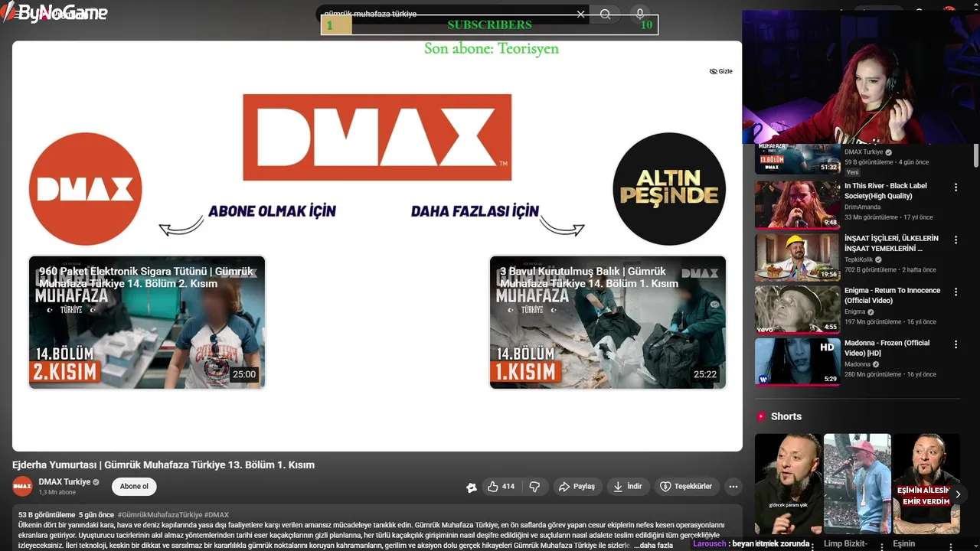Click the Enigma channel name under the video title
The width and height of the screenshot is (980, 551).
[x=854, y=311]
